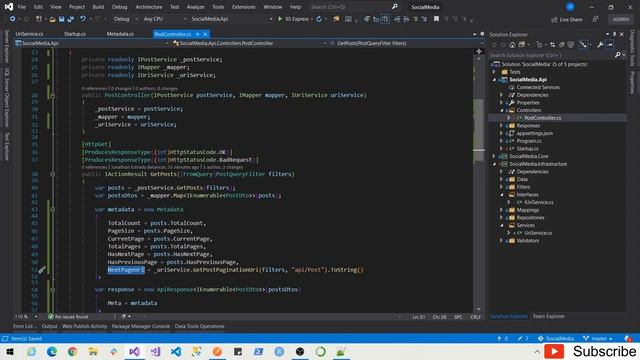640x360 pixels.
Task: Open the IIS Express run target dropdown arrow
Action: click(x=312, y=19)
